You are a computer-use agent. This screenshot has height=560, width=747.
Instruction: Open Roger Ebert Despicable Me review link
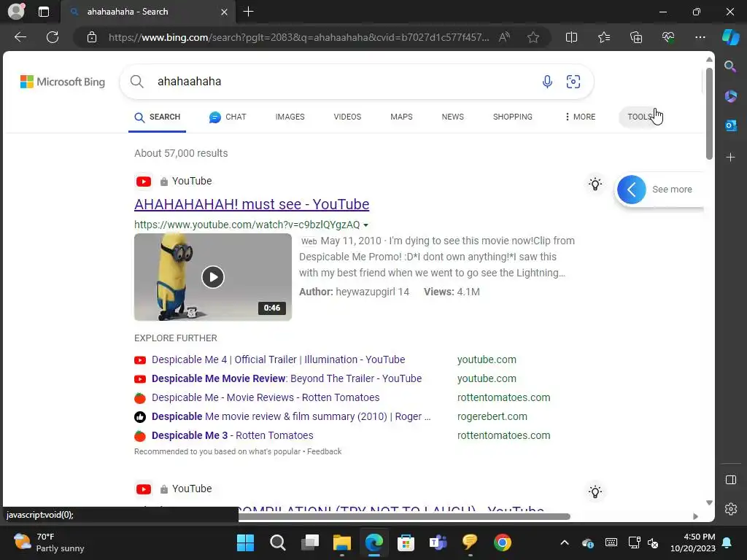pos(291,416)
